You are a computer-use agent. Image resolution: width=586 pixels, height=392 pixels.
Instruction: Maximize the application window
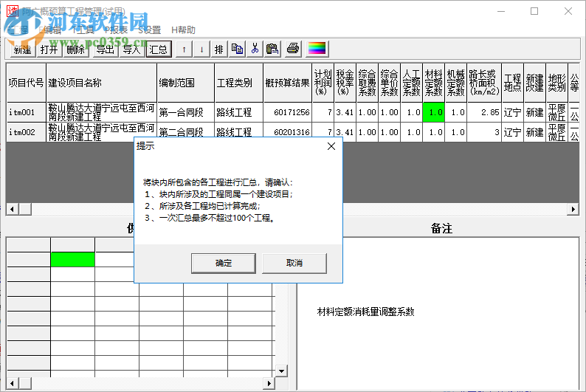(x=534, y=11)
